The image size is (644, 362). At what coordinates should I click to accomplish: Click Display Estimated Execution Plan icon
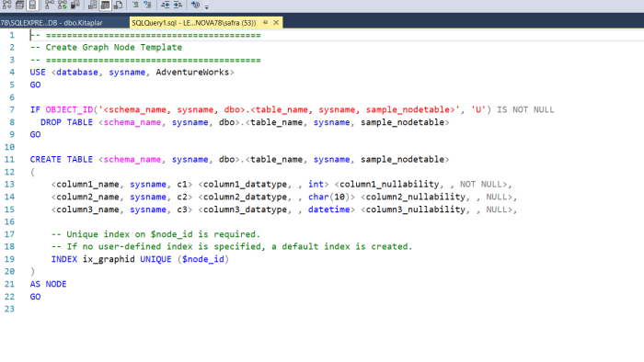tap(7, 5)
